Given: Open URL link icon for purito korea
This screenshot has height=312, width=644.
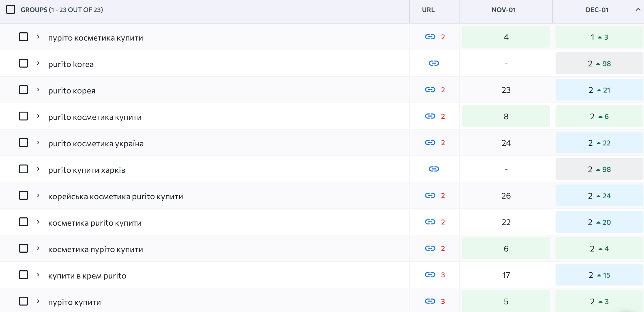Looking at the screenshot, I should tap(434, 63).
